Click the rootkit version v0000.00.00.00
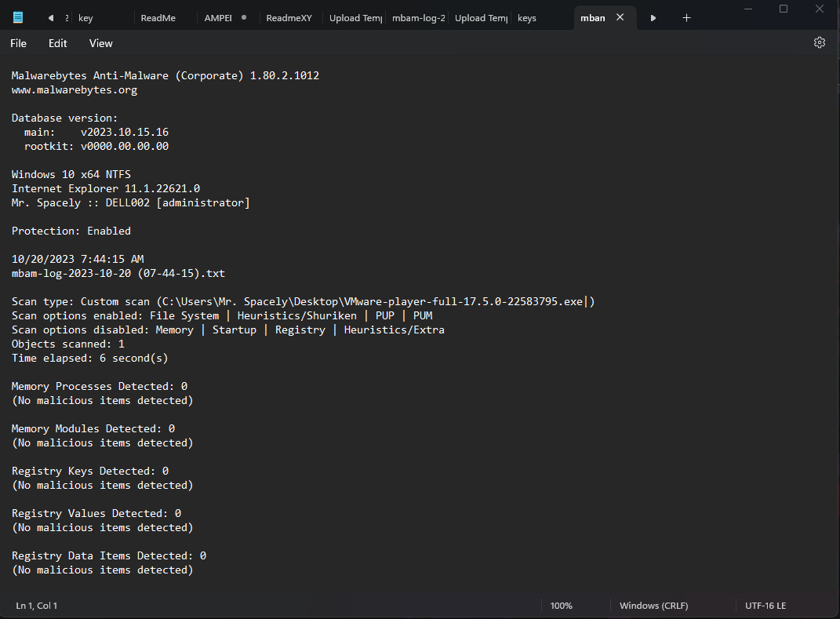 [124, 146]
